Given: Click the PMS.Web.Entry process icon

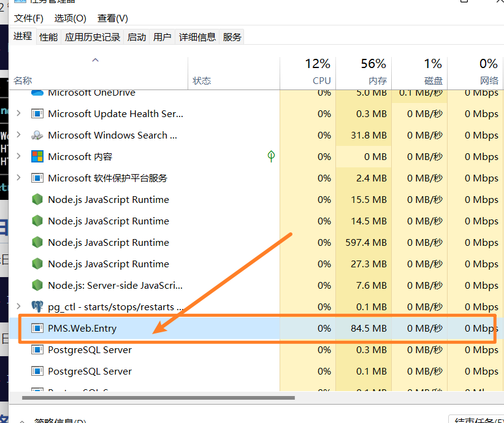Looking at the screenshot, I should point(37,329).
